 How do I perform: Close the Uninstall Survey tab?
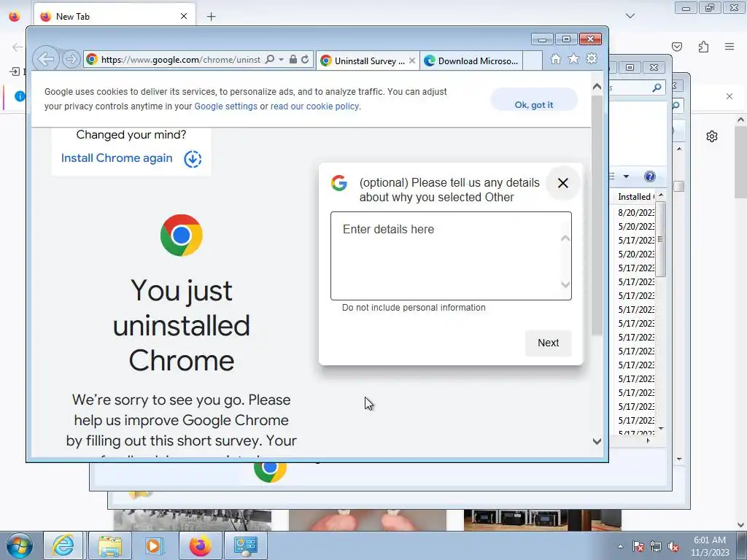coord(412,61)
